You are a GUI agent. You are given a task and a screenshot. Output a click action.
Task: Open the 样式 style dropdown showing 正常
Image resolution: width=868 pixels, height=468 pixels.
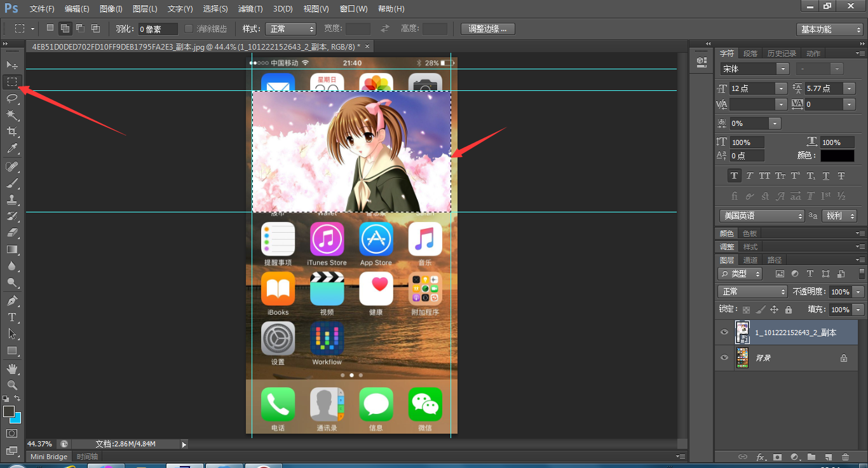click(x=290, y=29)
